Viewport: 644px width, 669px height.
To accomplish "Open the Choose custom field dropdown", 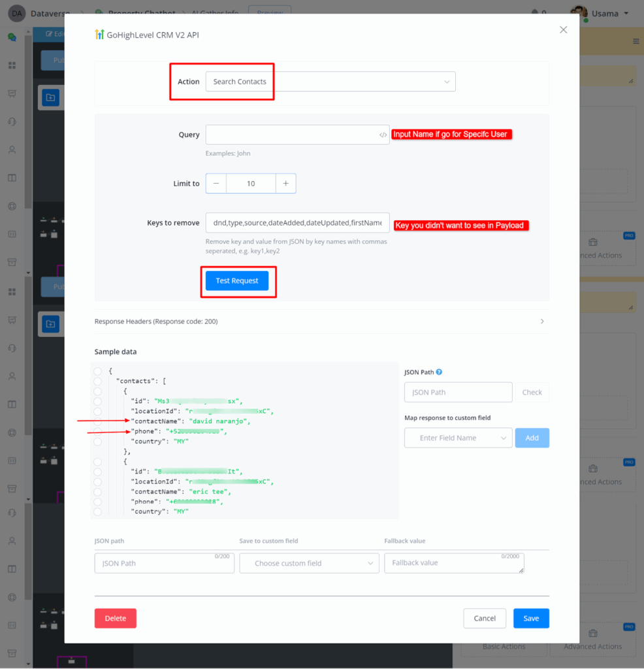I will pyautogui.click(x=309, y=563).
